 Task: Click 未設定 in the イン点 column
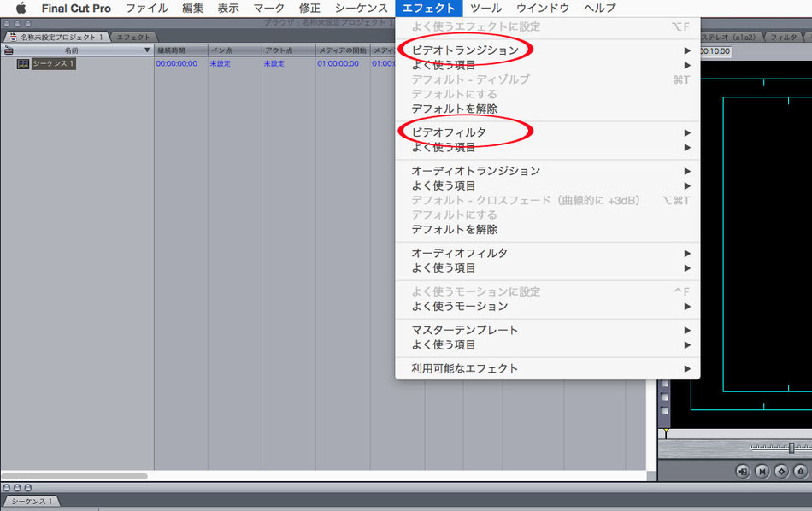(x=220, y=64)
